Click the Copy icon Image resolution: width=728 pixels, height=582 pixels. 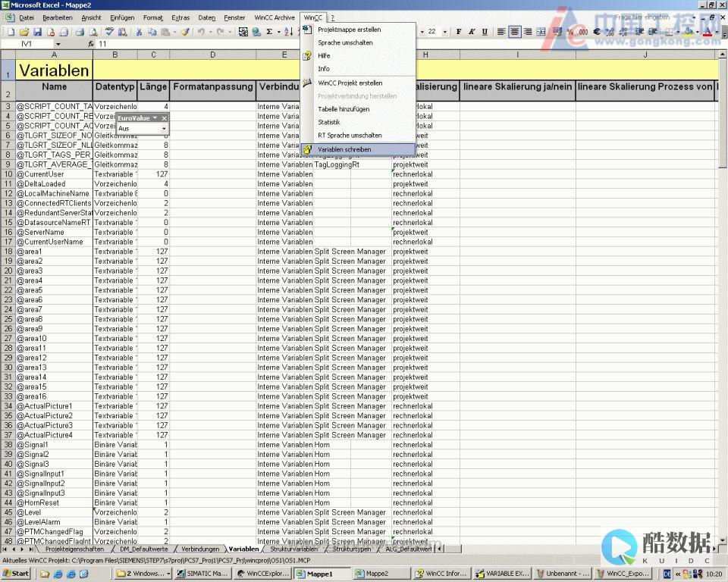point(152,32)
